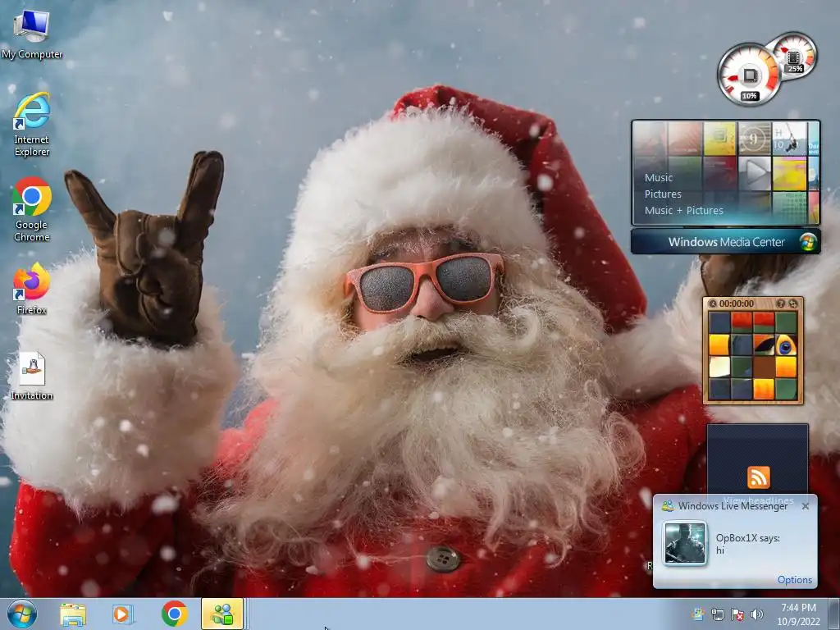The image size is (840, 630).
Task: Close the Windows Live Messenger notification
Action: [x=806, y=506]
